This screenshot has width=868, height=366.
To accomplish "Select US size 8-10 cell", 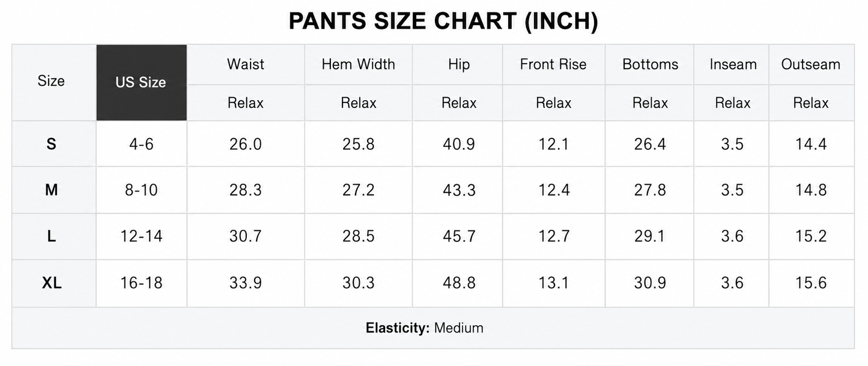I will pyautogui.click(x=141, y=190).
